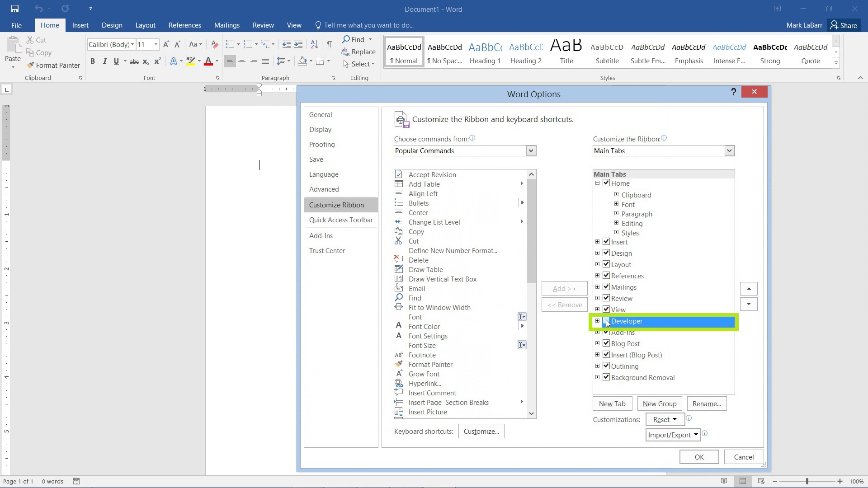Uncheck the Insert tab checkbox
The width and height of the screenshot is (868, 488).
606,242
